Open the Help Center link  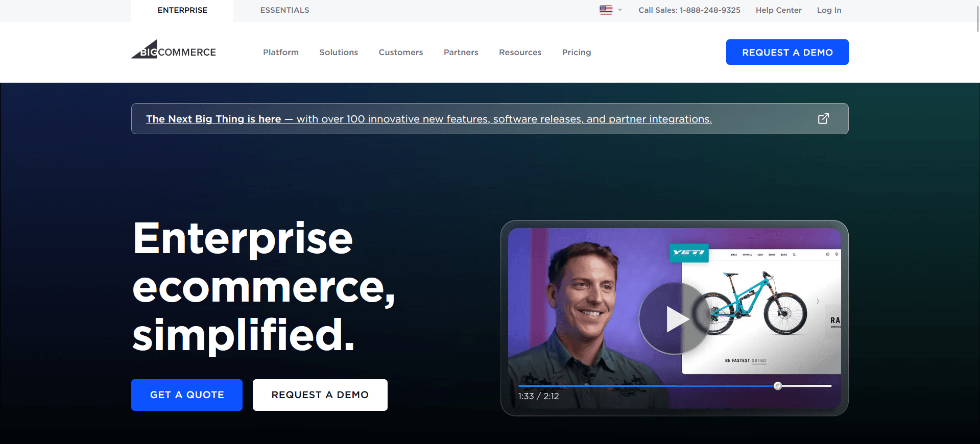[x=778, y=10]
